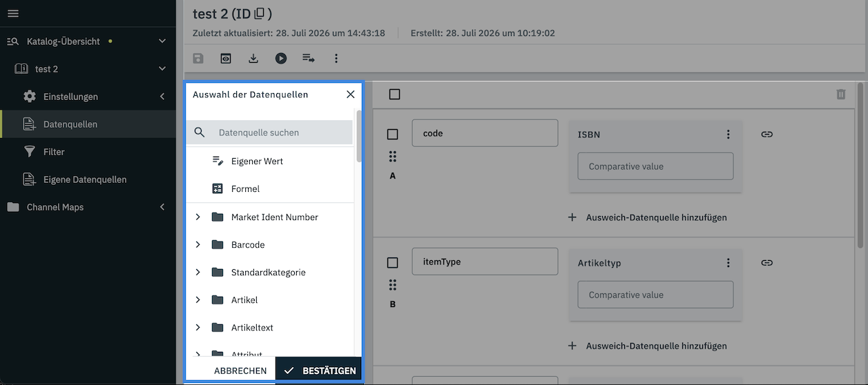Image resolution: width=868 pixels, height=385 pixels.
Task: Click the Channel Maps folder icon
Action: pyautogui.click(x=13, y=207)
